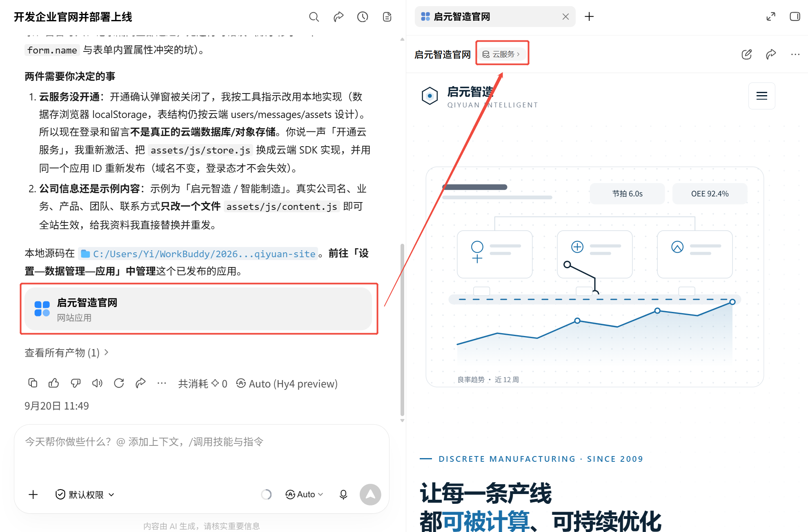The image size is (808, 532).
Task: Click the 良率趋势 · 近 12 周 caption
Action: [x=488, y=380]
